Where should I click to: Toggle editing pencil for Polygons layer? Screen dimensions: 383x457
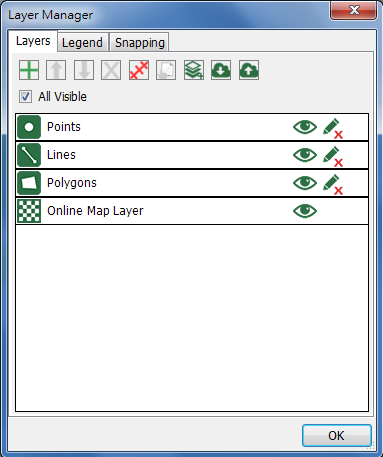coord(333,184)
